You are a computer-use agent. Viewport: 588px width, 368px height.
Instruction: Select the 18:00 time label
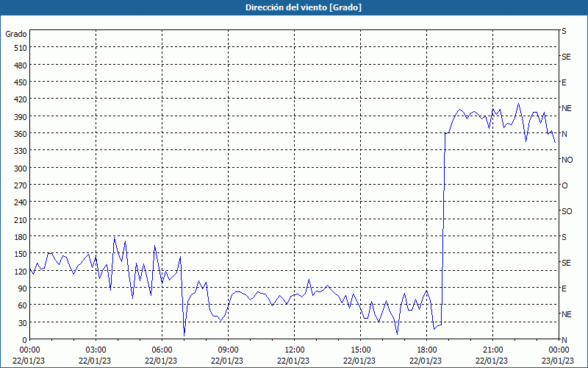pyautogui.click(x=427, y=350)
